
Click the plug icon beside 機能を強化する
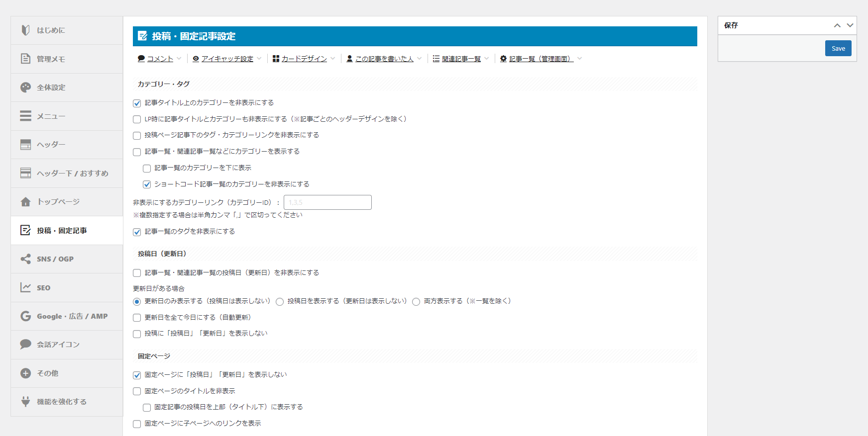(25, 402)
